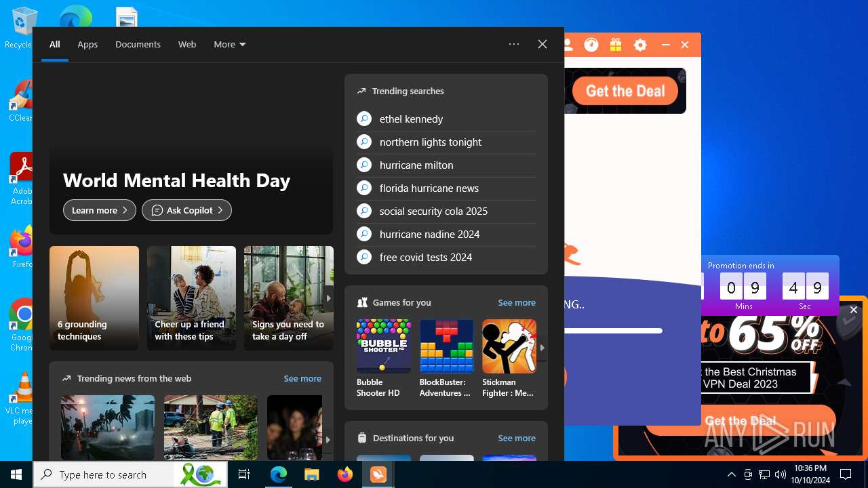Click Get the Deal in Christmas promo popup
This screenshot has height=488, width=868.
tap(741, 421)
